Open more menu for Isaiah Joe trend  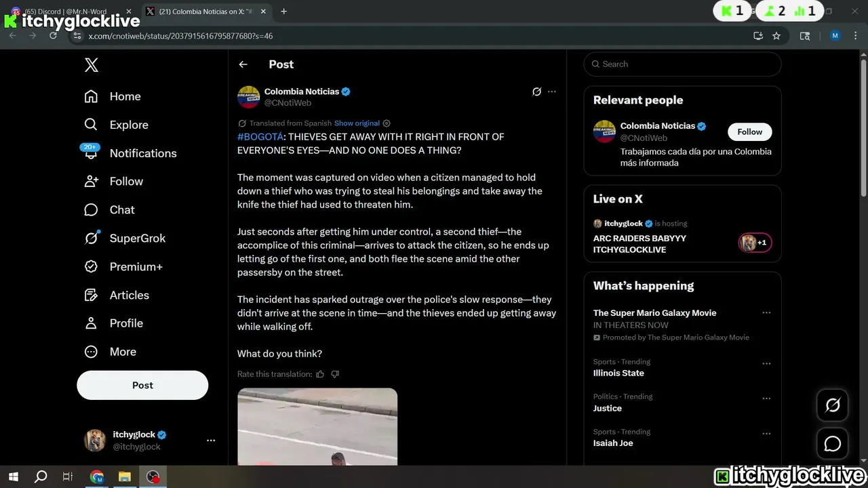click(x=766, y=434)
